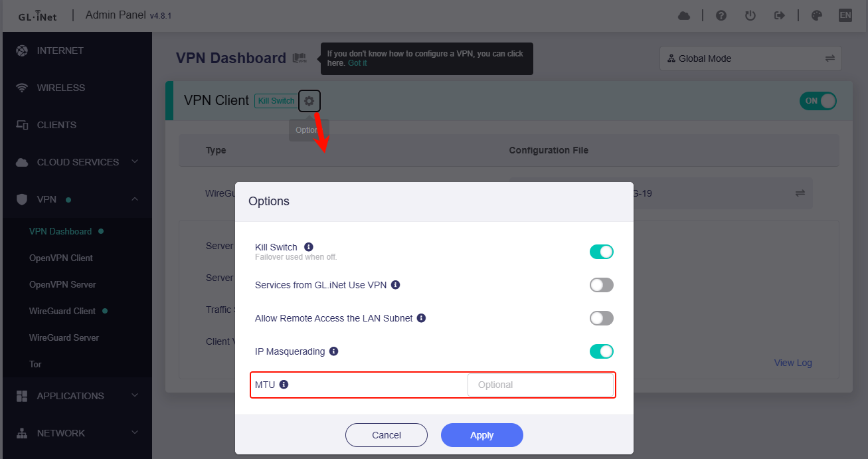
Task: Click the MTU optional input field
Action: [x=540, y=385]
